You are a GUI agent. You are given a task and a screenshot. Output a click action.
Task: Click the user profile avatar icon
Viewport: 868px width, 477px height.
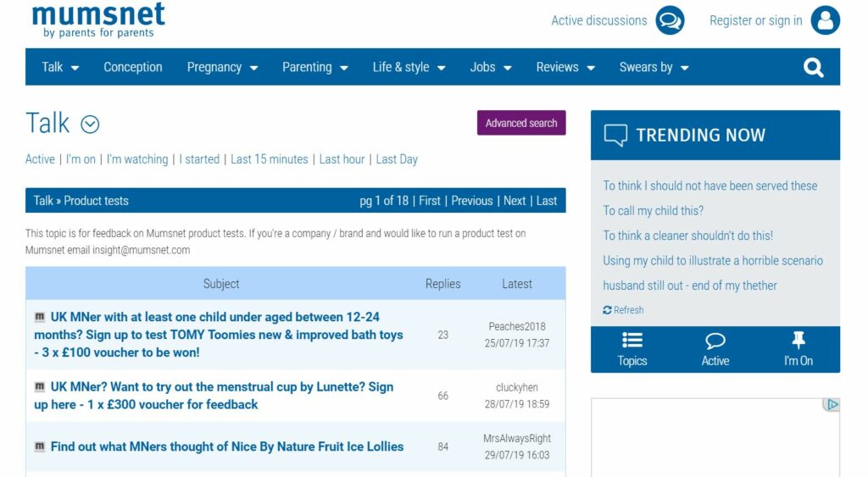click(x=826, y=20)
